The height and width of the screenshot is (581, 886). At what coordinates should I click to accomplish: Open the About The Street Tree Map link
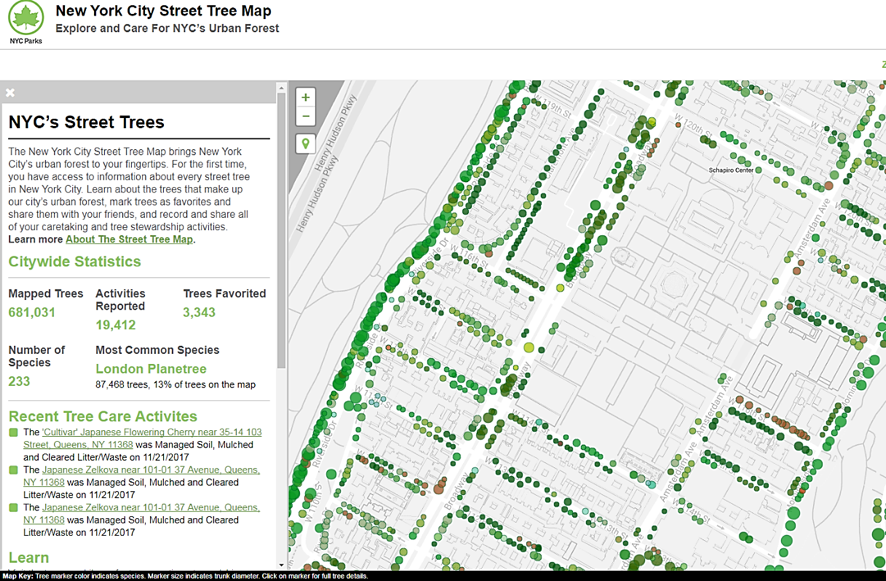(129, 239)
